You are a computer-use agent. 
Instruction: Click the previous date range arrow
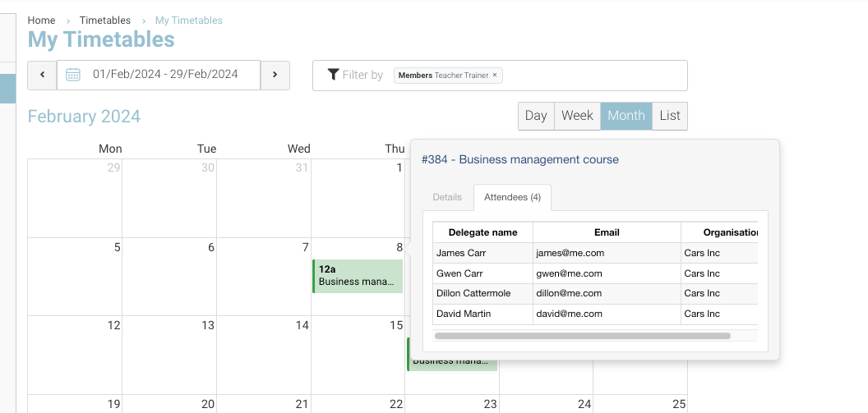coord(42,75)
